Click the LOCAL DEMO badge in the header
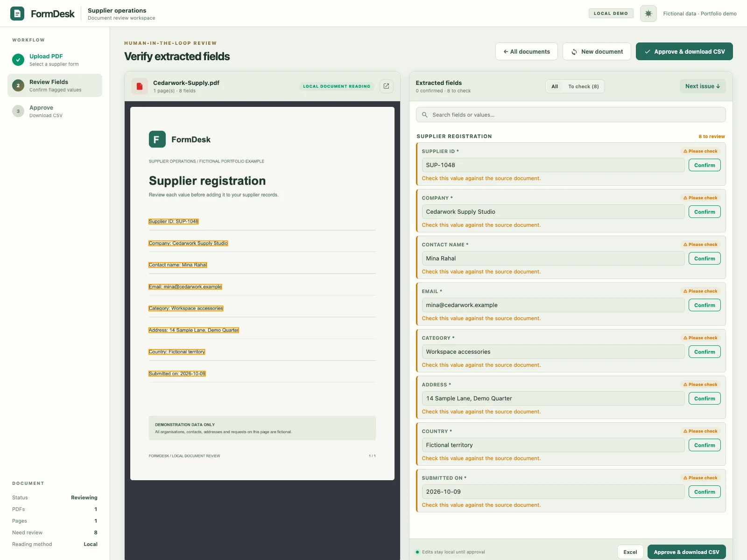Image resolution: width=747 pixels, height=560 pixels. tap(611, 14)
